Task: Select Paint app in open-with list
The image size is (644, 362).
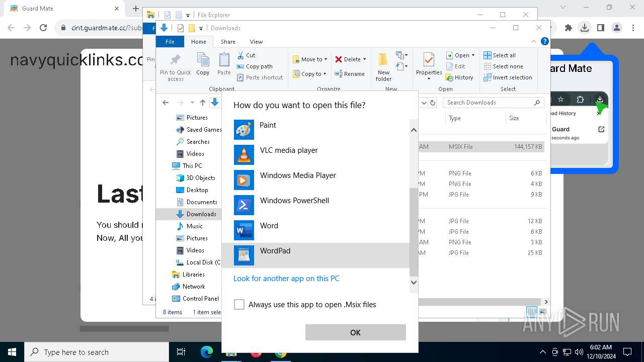Action: coord(316,130)
